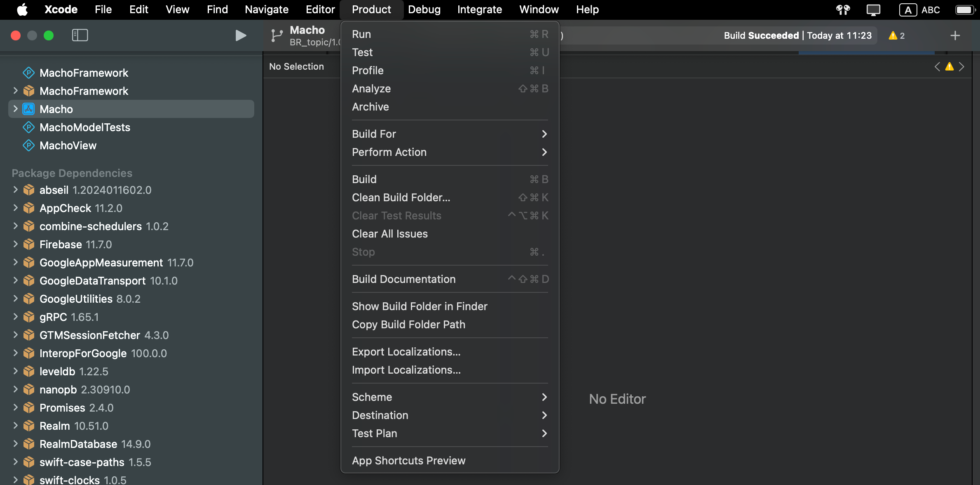The width and height of the screenshot is (980, 485).
Task: Expand the Realm package disclosure arrow
Action: pos(15,426)
